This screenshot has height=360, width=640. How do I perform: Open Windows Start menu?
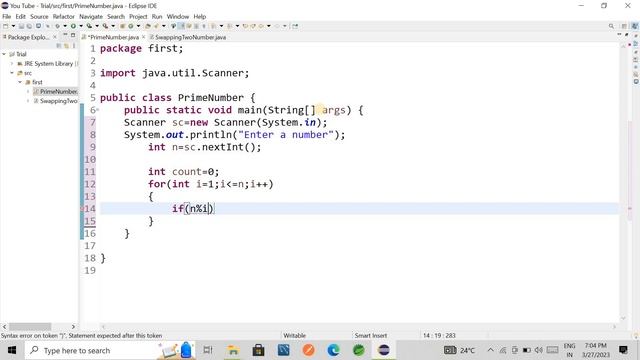[x=12, y=350]
